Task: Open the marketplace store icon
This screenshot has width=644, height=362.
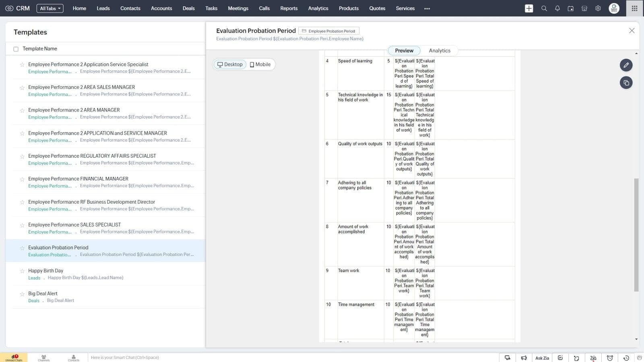Action: click(584, 8)
